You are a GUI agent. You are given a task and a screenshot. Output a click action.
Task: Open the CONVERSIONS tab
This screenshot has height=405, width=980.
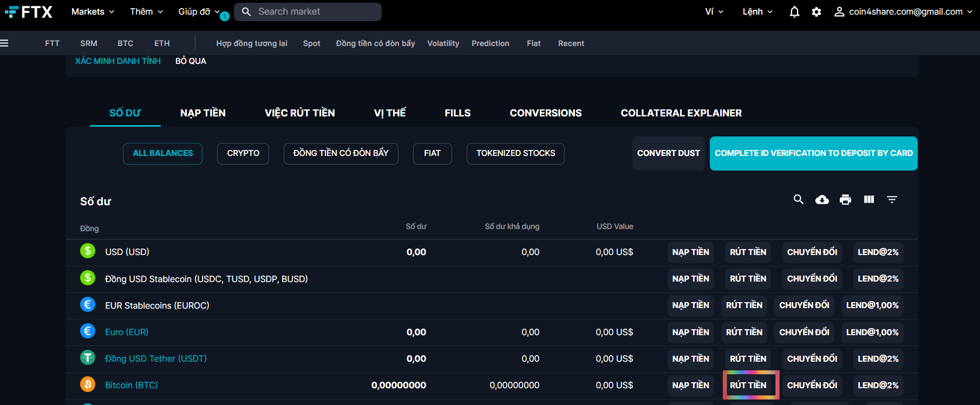coord(546,113)
